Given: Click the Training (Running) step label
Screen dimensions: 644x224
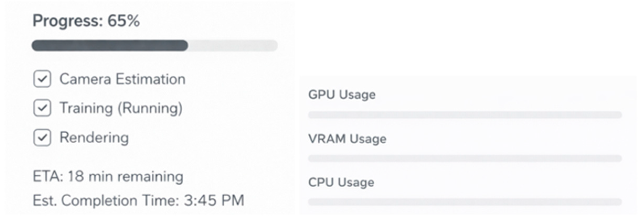Looking at the screenshot, I should (121, 108).
